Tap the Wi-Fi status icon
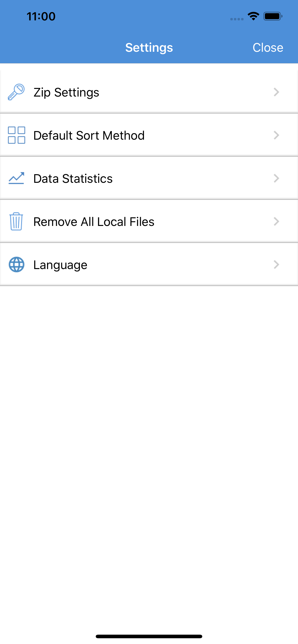The width and height of the screenshot is (298, 644). click(x=253, y=16)
